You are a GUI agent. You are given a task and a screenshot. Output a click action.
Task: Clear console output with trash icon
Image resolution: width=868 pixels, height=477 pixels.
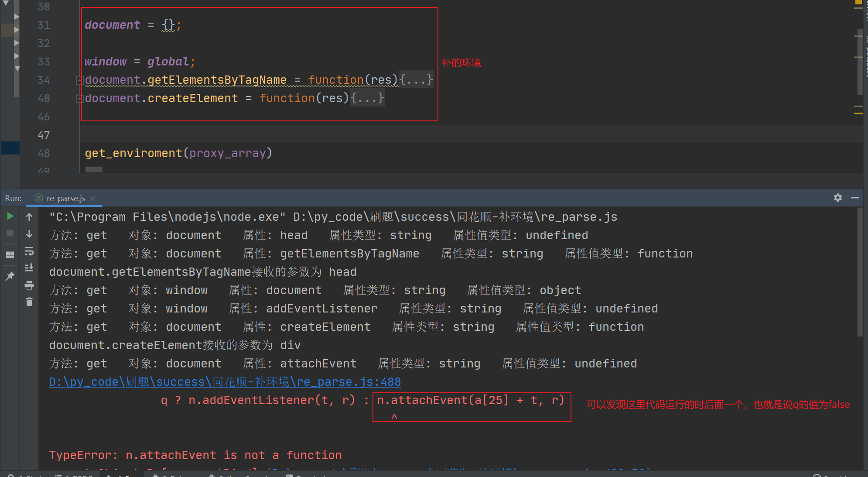29,302
